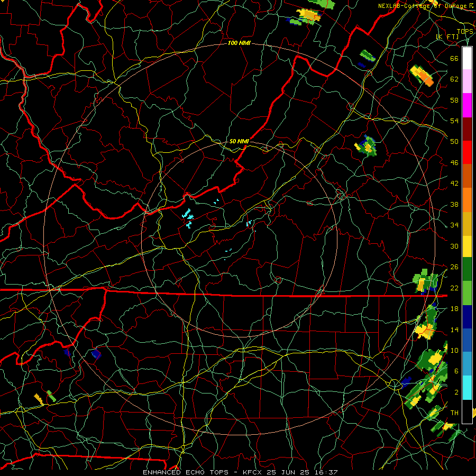Select the light green legend swatch

[467, 293]
